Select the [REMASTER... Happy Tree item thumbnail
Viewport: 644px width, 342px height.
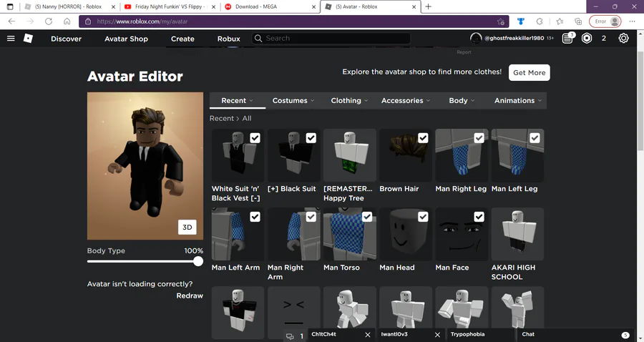(349, 155)
